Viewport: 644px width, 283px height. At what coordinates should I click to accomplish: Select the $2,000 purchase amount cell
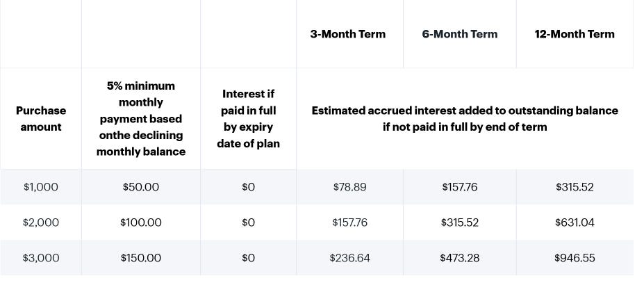coord(41,222)
